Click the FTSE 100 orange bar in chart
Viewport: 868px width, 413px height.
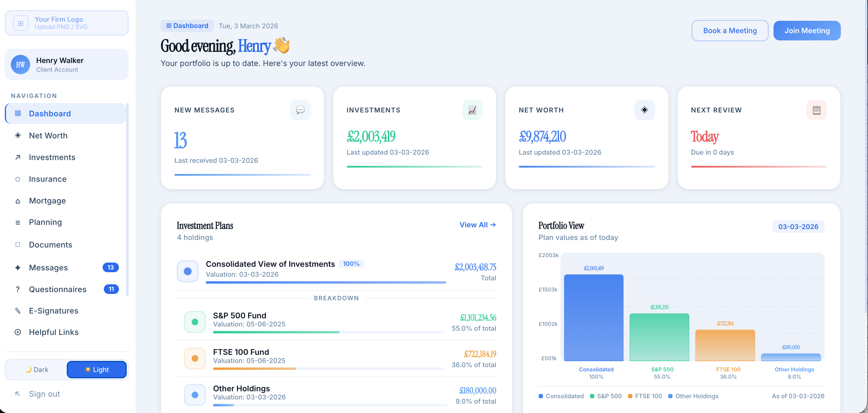pos(725,345)
